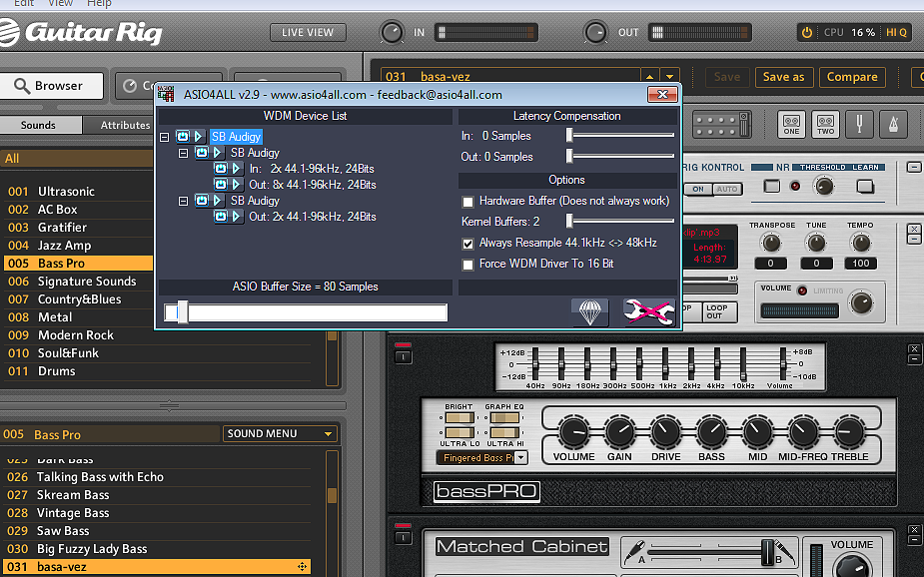This screenshot has height=577, width=924.
Task: Toggle the HI Q quality mode
Action: 896,32
